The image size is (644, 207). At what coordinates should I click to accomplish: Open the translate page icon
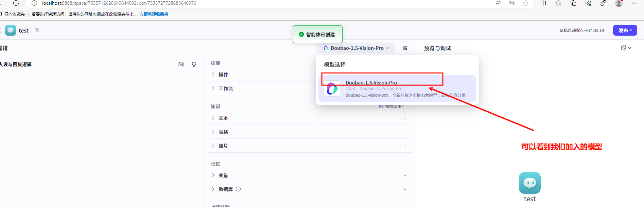(512, 3)
